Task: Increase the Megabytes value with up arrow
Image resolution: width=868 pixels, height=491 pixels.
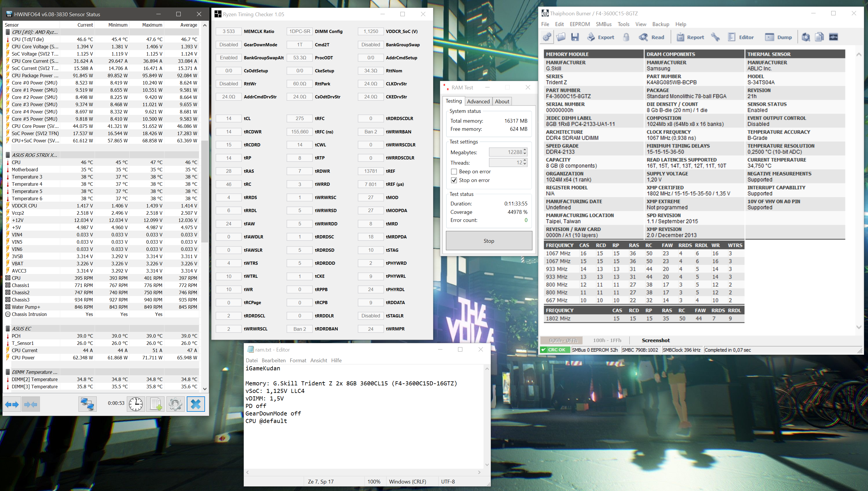Action: [x=525, y=150]
